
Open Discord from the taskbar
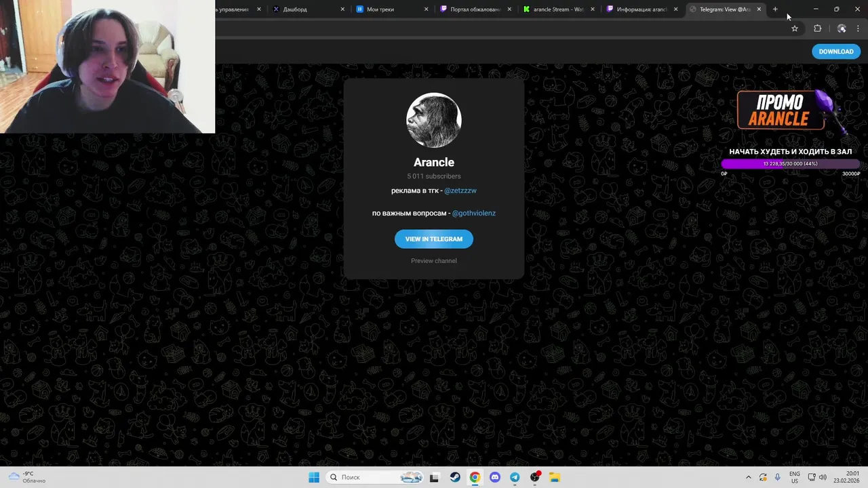[495, 477]
